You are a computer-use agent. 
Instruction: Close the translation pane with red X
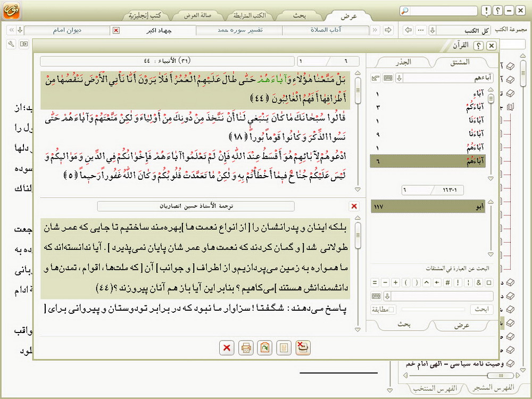[354, 206]
